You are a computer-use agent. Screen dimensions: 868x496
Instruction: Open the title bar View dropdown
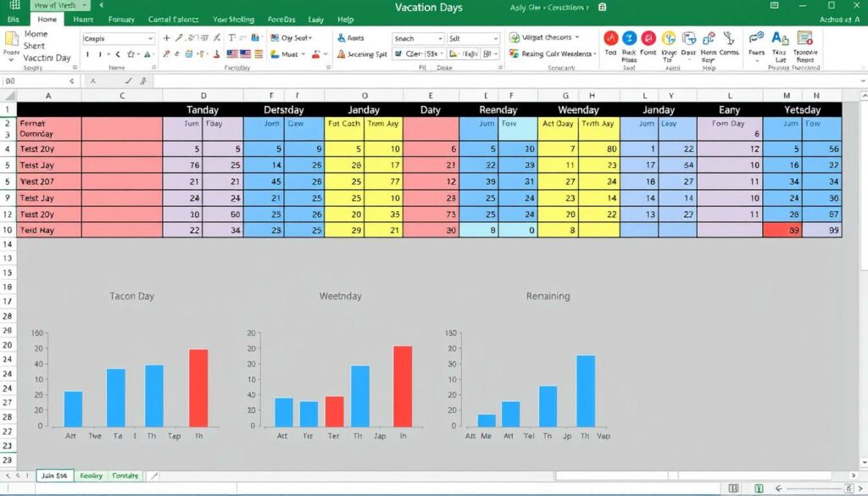pos(85,6)
